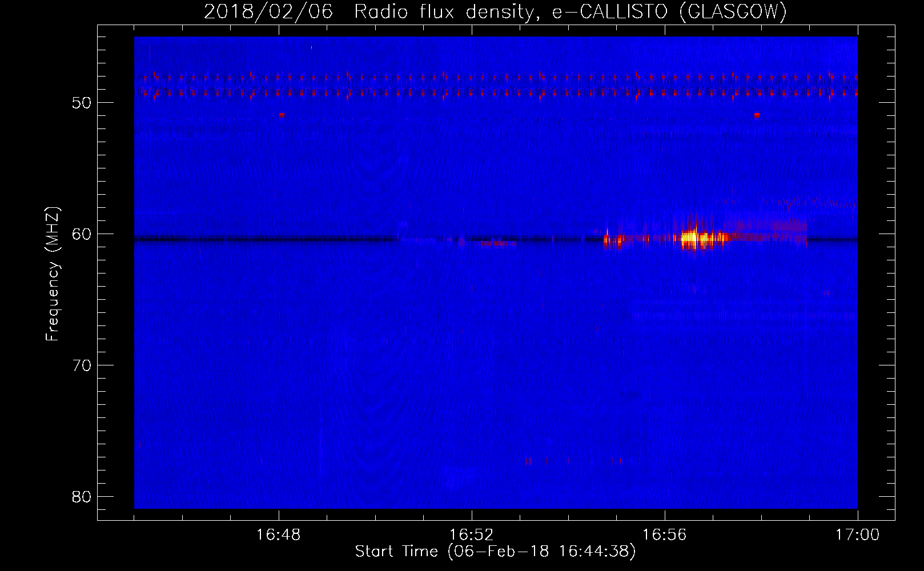Viewport: 924px width, 571px height.
Task: Click the 50 frequency tick label
Action: click(82, 103)
